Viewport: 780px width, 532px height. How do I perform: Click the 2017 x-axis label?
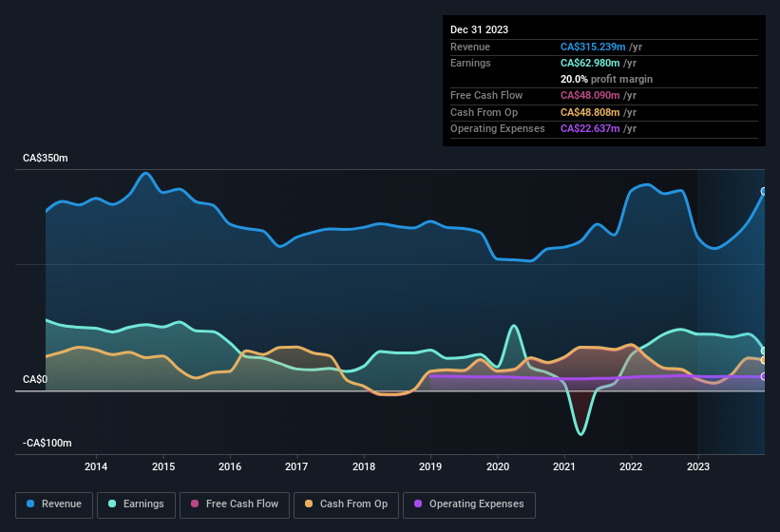click(296, 466)
